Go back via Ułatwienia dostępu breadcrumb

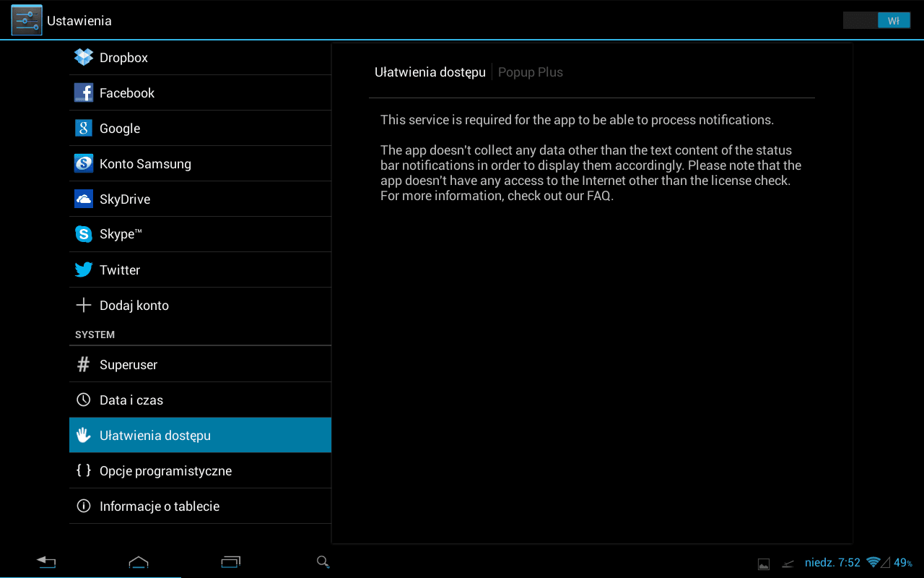tap(430, 72)
